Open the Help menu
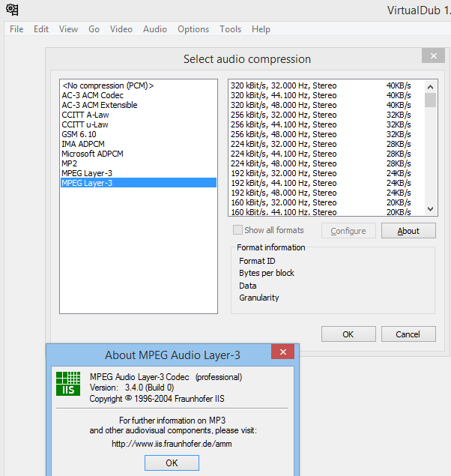Image resolution: width=451 pixels, height=476 pixels. click(x=261, y=29)
